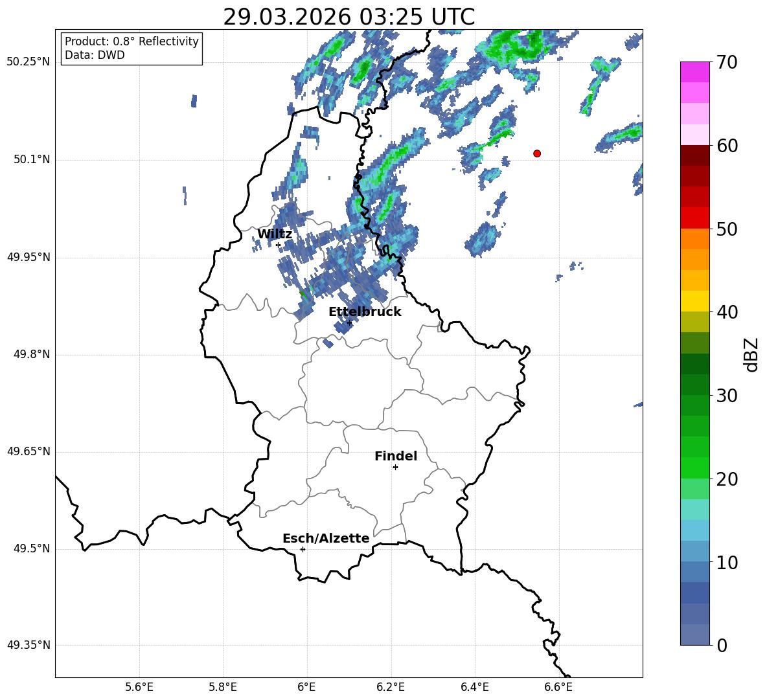767x700 pixels.
Task: Click the light blue colorbar segment above 10
Action: coord(694,551)
